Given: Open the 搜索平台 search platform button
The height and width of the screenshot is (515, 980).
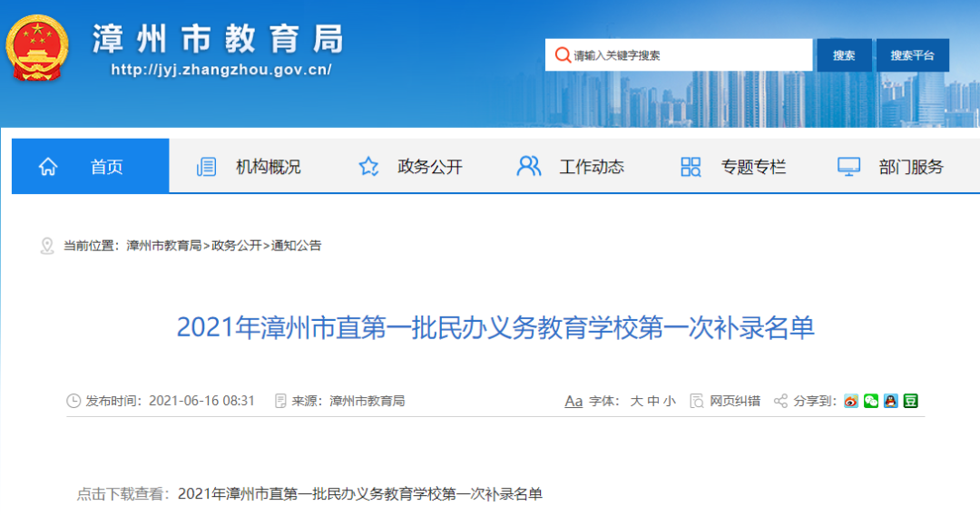Looking at the screenshot, I should tap(912, 55).
